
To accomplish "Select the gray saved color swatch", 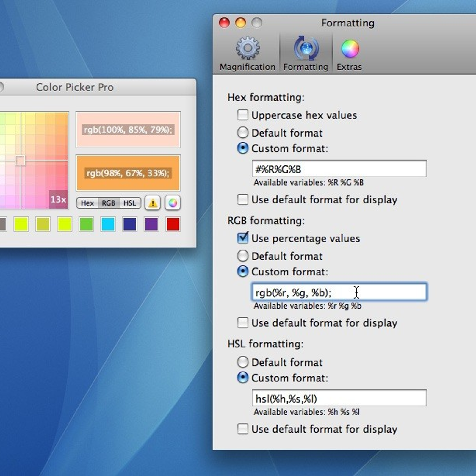I will pos(3,224).
